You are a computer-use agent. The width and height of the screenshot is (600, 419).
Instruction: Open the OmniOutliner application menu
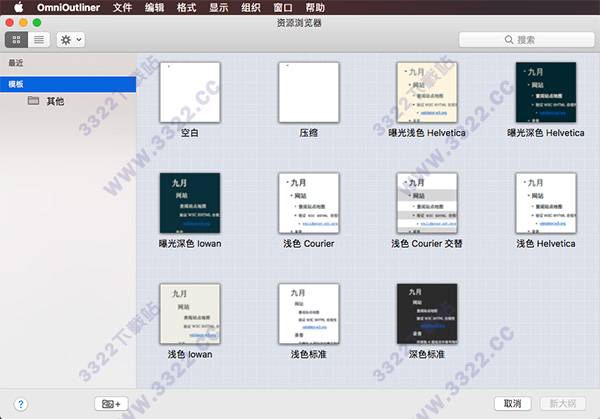click(68, 7)
